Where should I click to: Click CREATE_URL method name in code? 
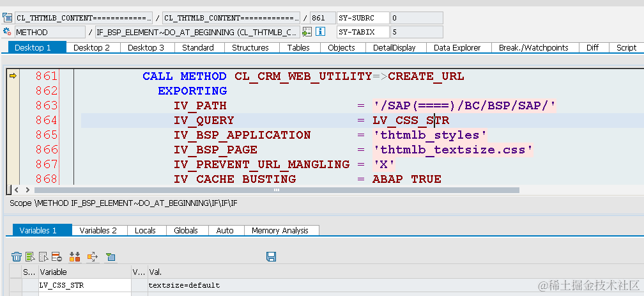click(426, 77)
